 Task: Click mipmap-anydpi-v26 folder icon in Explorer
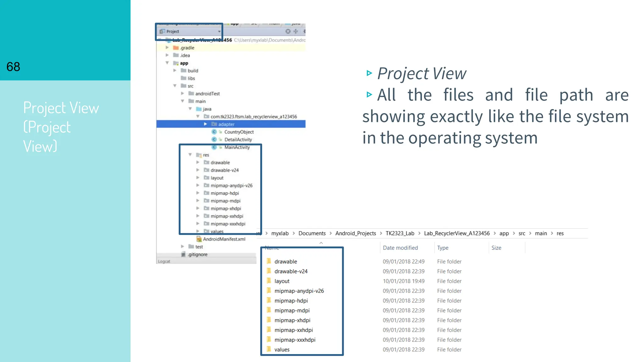(269, 290)
